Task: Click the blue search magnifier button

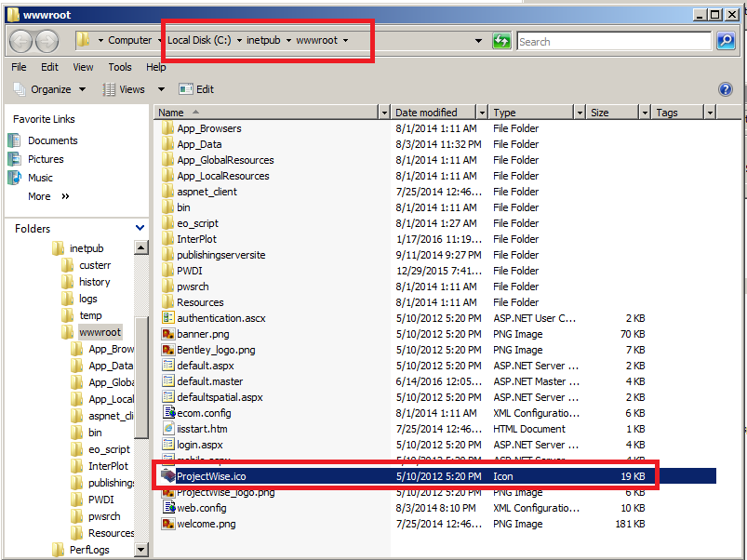Action: [726, 41]
